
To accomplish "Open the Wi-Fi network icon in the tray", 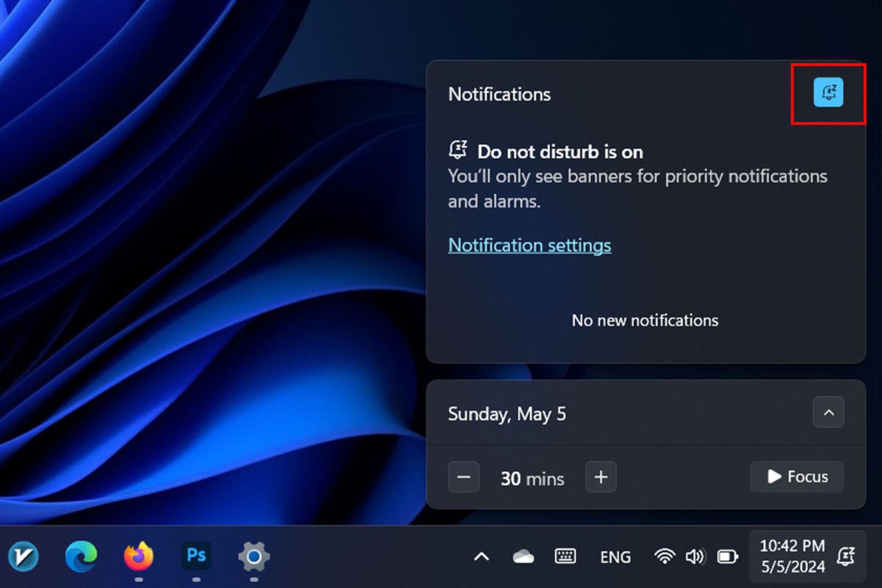I will tap(664, 557).
